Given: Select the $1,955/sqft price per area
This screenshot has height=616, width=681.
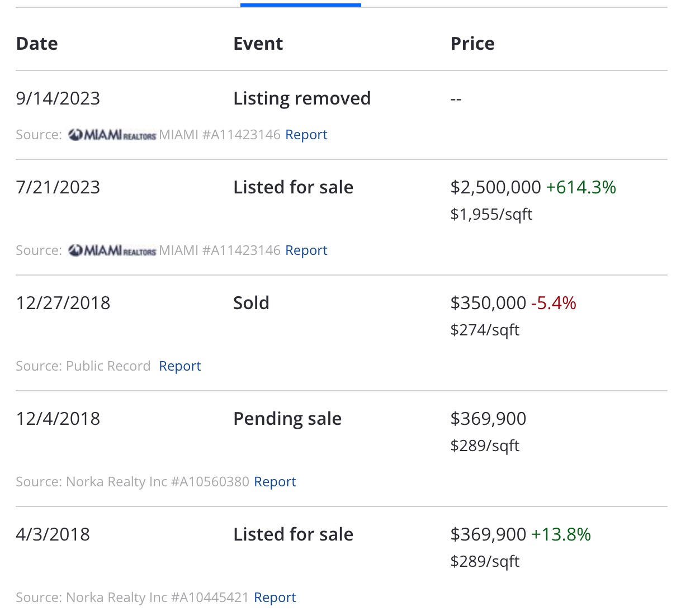Looking at the screenshot, I should click(x=491, y=215).
